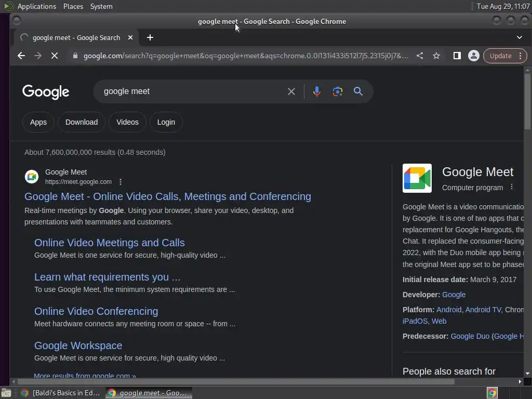Viewport: 532px width, 399px height.
Task: Select the Videos filter chip
Action: click(x=127, y=122)
